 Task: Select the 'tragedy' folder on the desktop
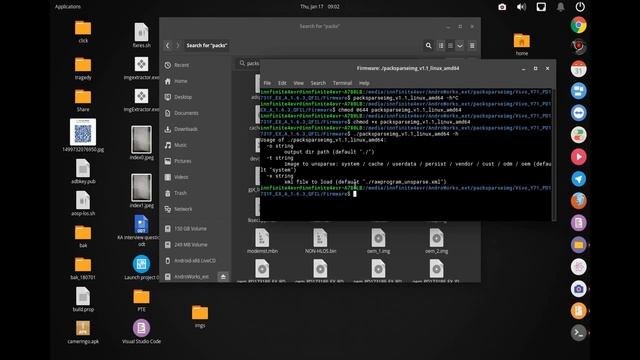(x=83, y=68)
